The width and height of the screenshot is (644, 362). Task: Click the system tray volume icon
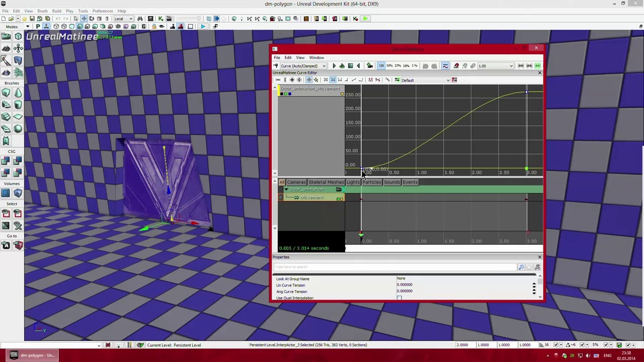click(x=588, y=355)
